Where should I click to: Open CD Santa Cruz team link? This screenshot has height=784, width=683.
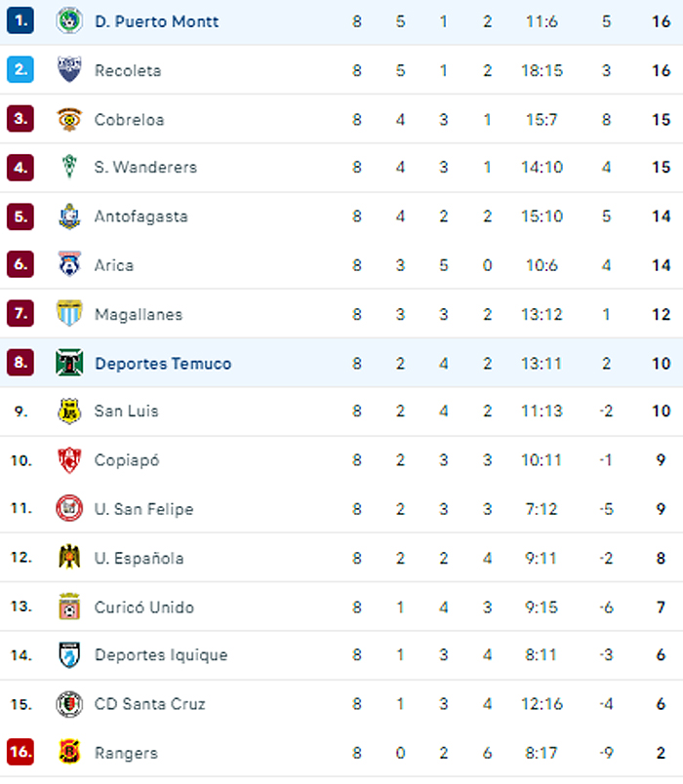149,704
